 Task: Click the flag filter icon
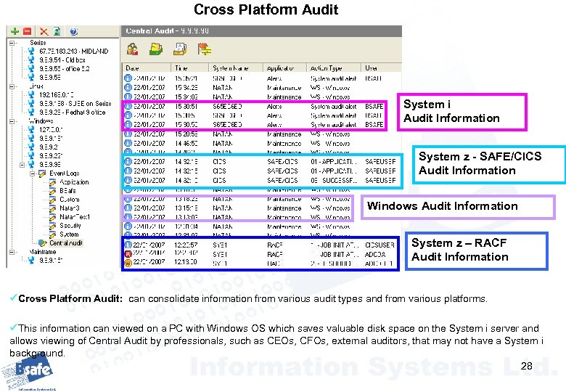coord(205,49)
